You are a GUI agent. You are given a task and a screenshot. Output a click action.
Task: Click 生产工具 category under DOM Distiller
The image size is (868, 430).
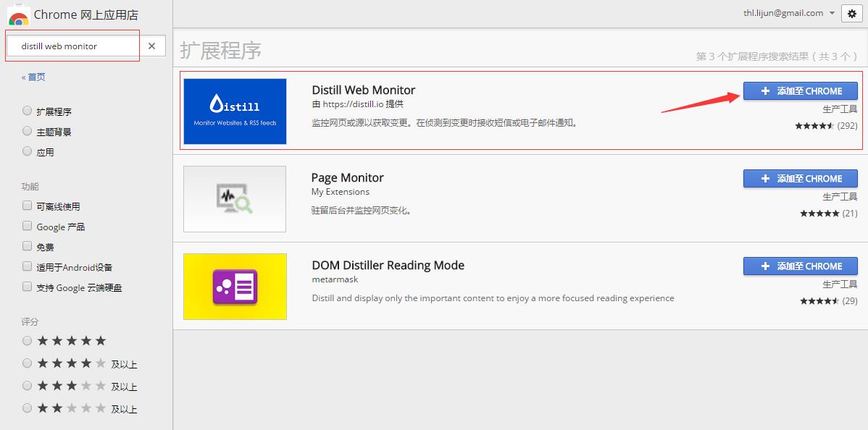[x=840, y=284]
